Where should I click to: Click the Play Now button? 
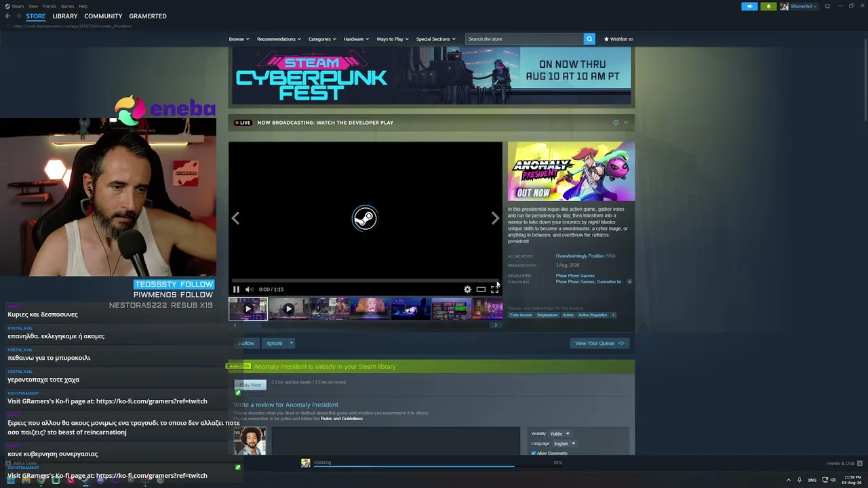click(250, 385)
